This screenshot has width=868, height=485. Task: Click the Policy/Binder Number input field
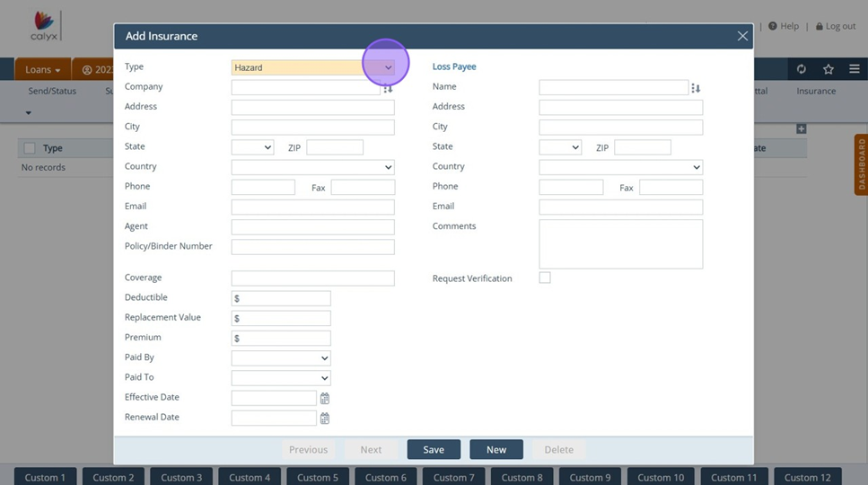[x=312, y=247]
